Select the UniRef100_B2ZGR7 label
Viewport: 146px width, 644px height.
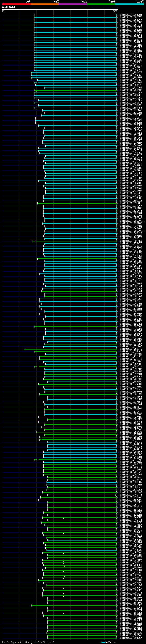pos(131,27)
